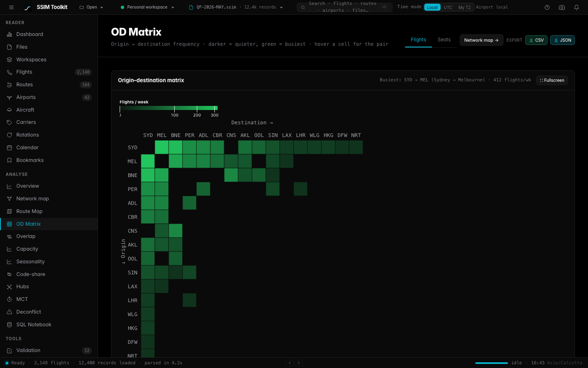
Task: Click the BNE to CNS matrix cell
Action: point(231,175)
